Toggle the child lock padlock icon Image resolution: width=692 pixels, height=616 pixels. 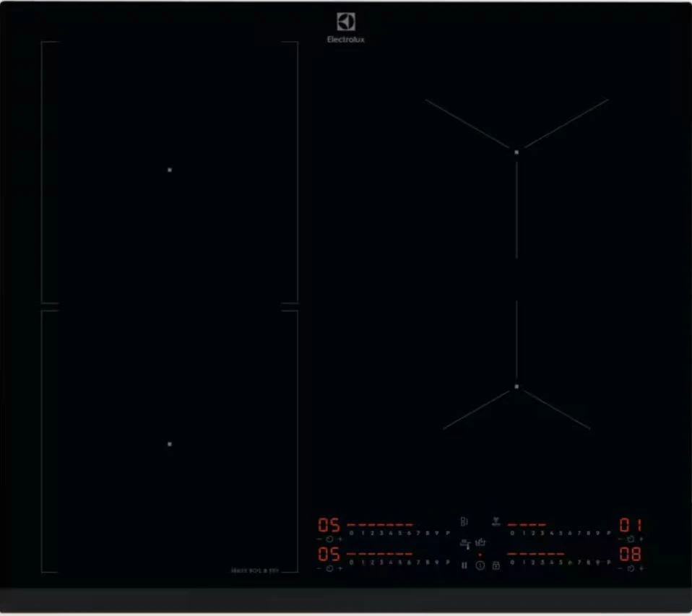[x=496, y=566]
